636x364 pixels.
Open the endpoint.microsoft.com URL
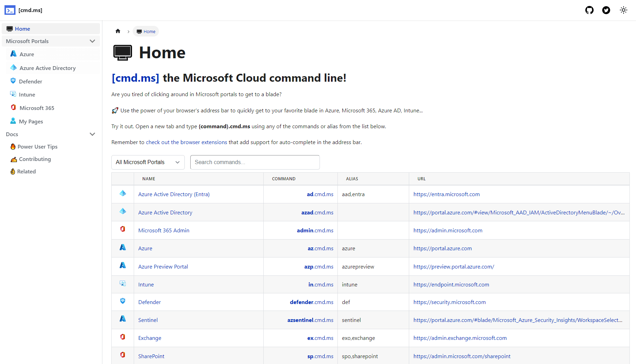(451, 285)
